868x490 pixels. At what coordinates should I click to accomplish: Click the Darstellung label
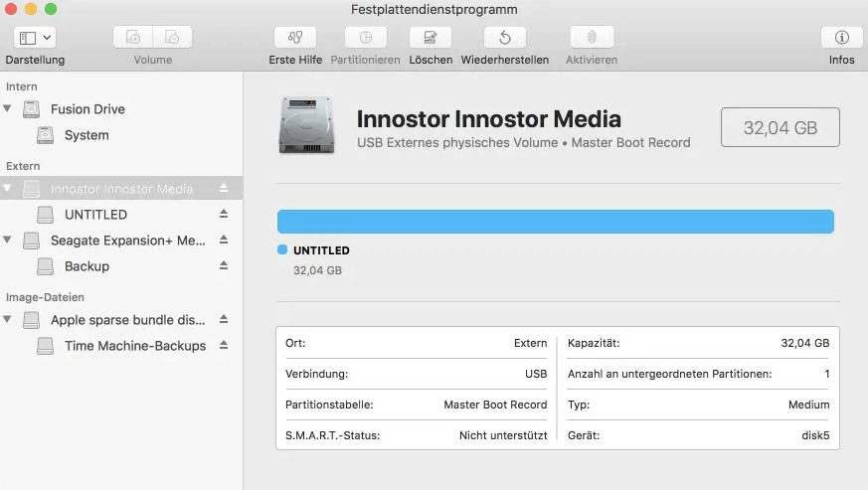tap(35, 60)
